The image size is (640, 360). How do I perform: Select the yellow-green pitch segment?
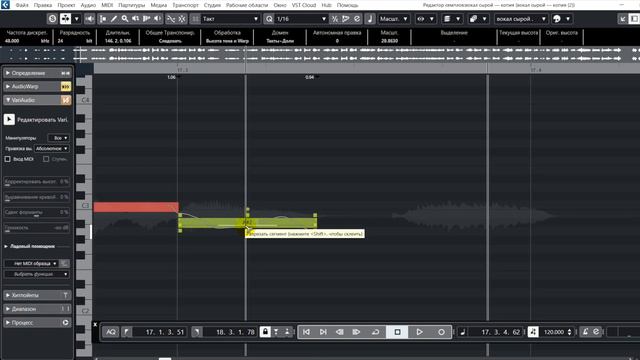tap(247, 223)
